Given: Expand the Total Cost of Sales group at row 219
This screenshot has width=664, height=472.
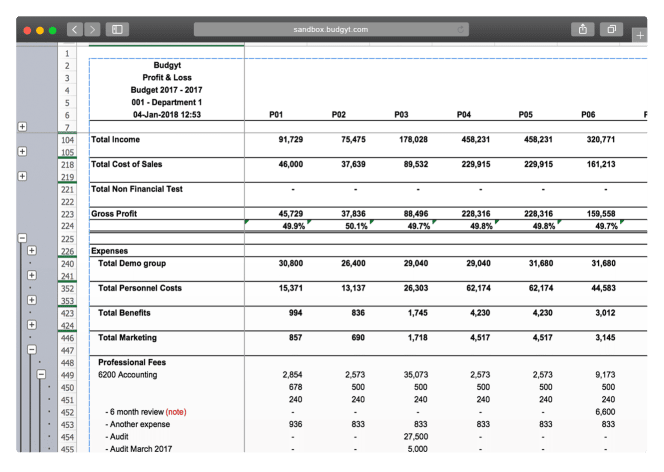Looking at the screenshot, I should [22, 176].
